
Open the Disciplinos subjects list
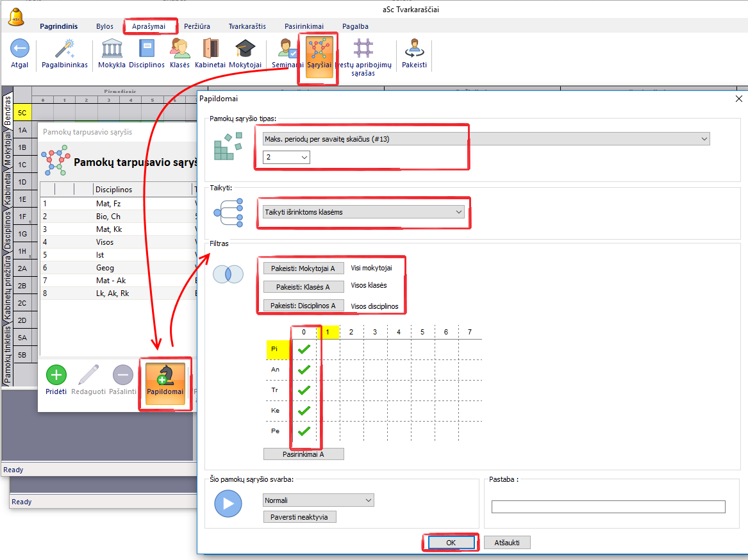pyautogui.click(x=147, y=49)
